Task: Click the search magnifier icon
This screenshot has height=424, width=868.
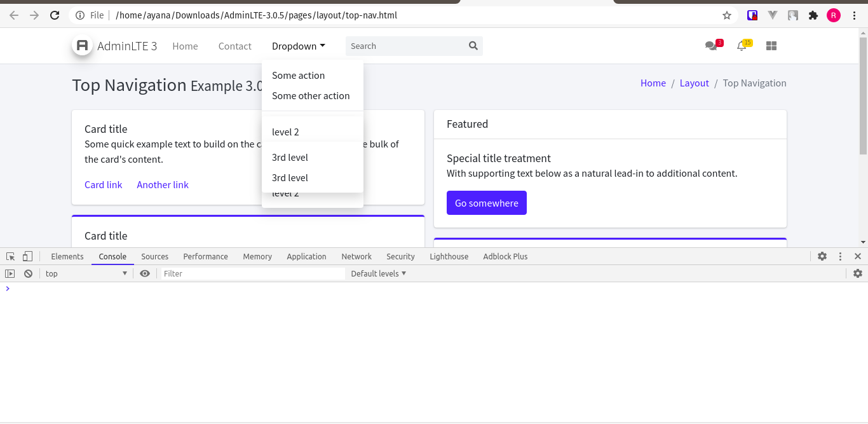Action: [x=473, y=46]
